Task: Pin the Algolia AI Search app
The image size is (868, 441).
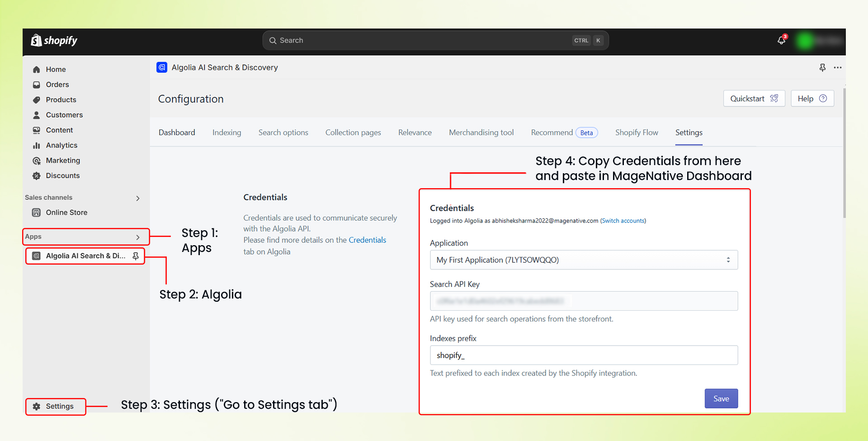Action: (135, 256)
